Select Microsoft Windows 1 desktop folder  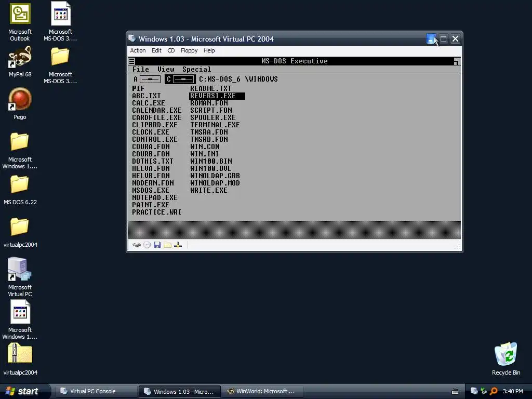(20, 151)
